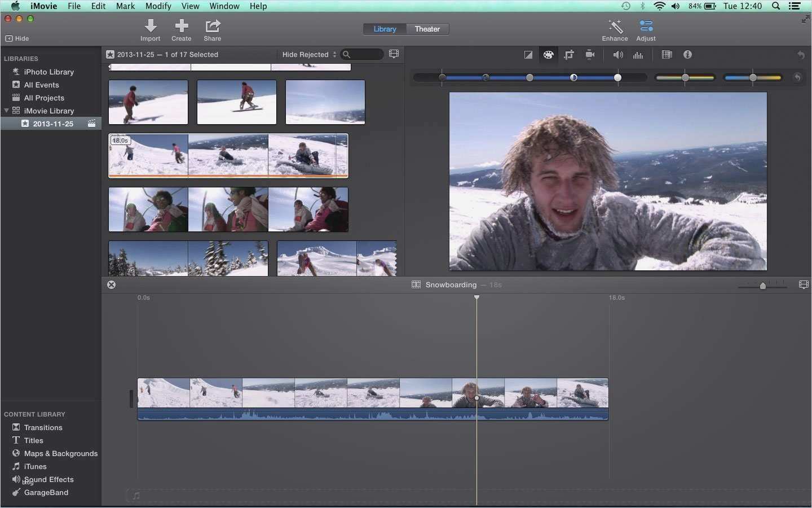Show clip information with the info icon
Screen dimensions: 812x508
(687, 55)
